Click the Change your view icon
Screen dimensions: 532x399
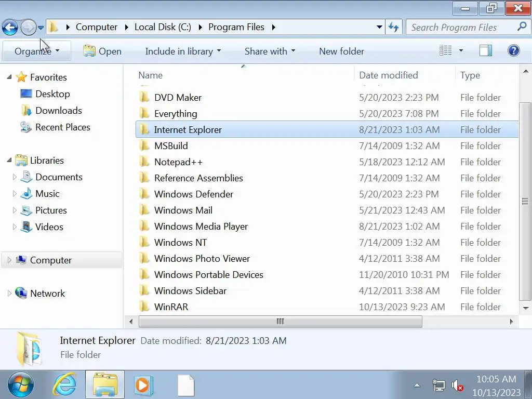[x=445, y=50]
